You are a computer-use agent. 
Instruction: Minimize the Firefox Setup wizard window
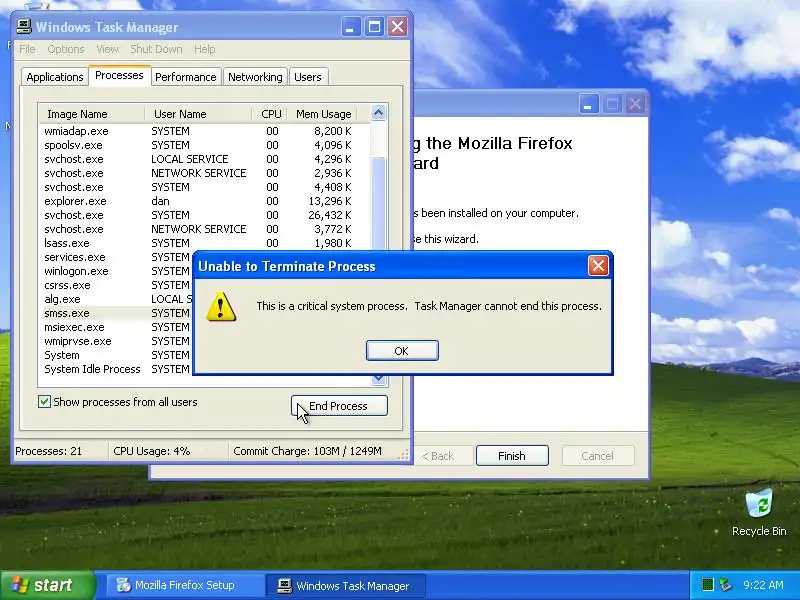[588, 105]
